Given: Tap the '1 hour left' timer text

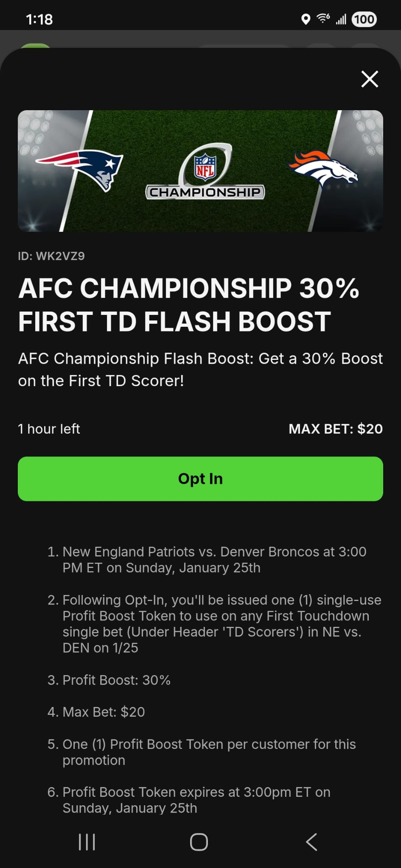Looking at the screenshot, I should click(49, 429).
